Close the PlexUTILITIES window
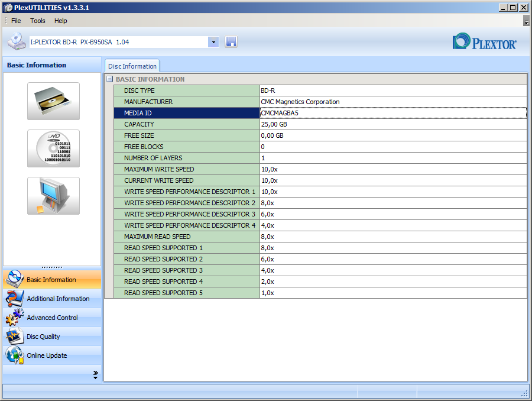Image resolution: width=532 pixels, height=401 pixels. point(524,8)
